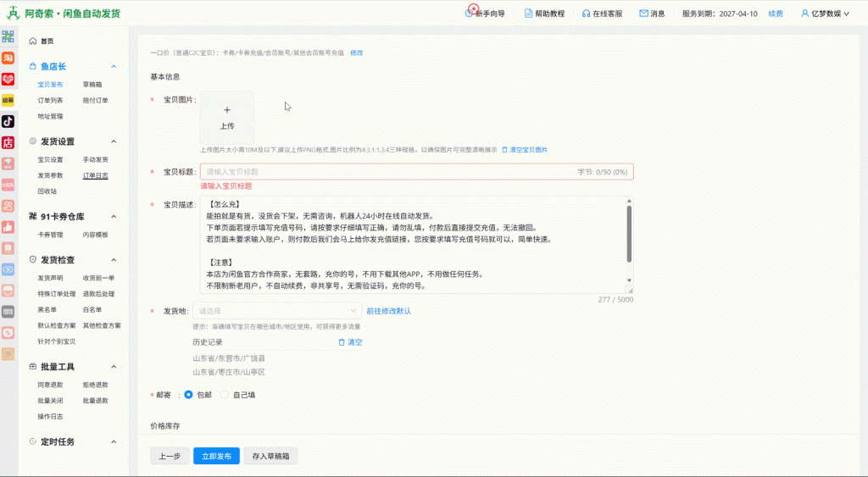Image resolution: width=868 pixels, height=477 pixels.
Task: Open 黑名单 in side menu
Action: point(47,310)
